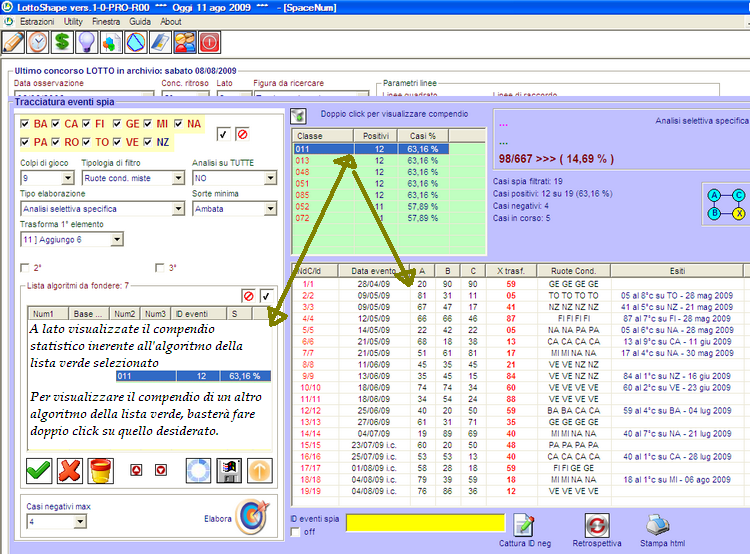Open the Tipologia di filtro dropdown
750x554 pixels.
[178, 178]
